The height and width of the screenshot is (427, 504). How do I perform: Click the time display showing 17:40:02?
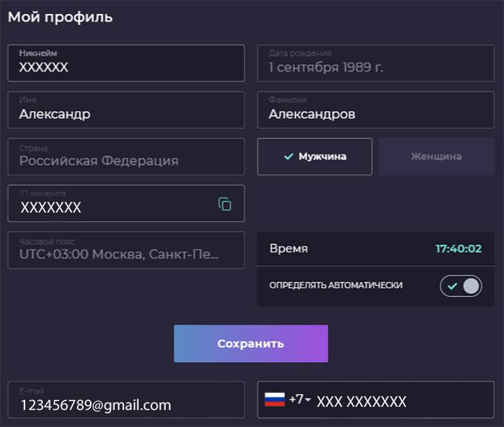pos(461,249)
